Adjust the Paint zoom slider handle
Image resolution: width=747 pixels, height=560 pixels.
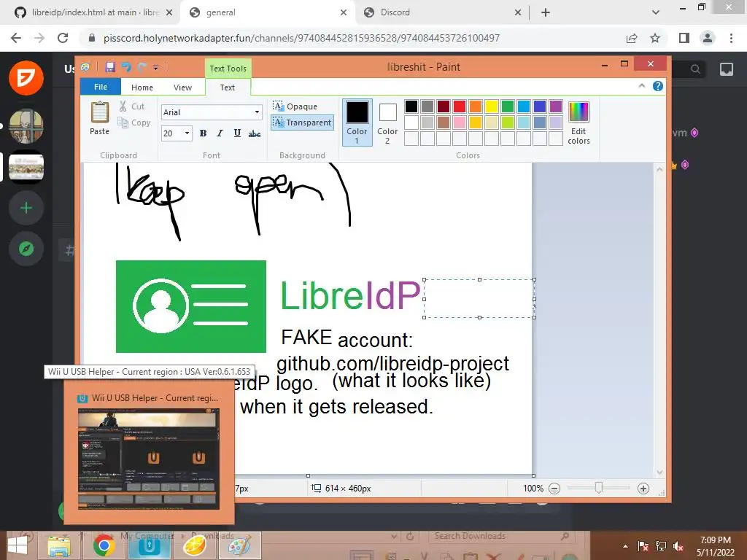[x=599, y=488]
